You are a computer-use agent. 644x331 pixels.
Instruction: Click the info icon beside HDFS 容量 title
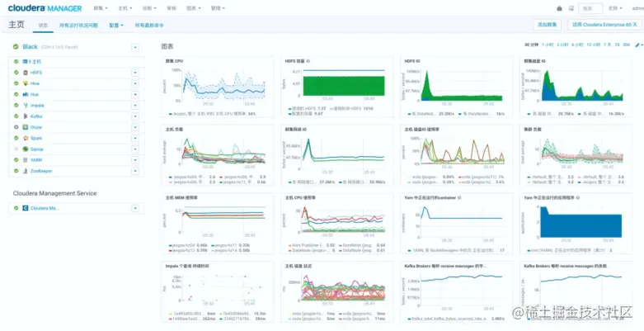pos(308,61)
